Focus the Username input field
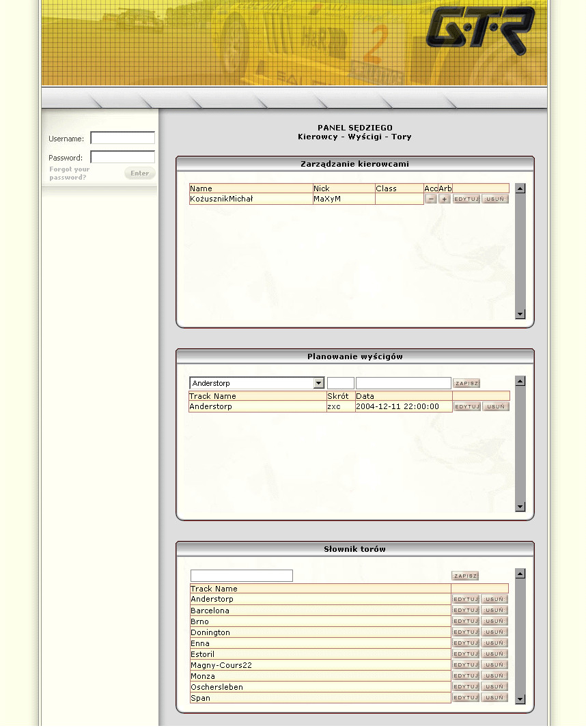The image size is (586, 728). [x=123, y=138]
